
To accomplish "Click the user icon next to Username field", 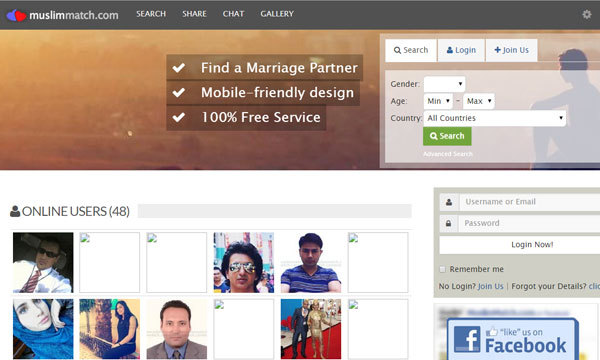I will (x=449, y=202).
